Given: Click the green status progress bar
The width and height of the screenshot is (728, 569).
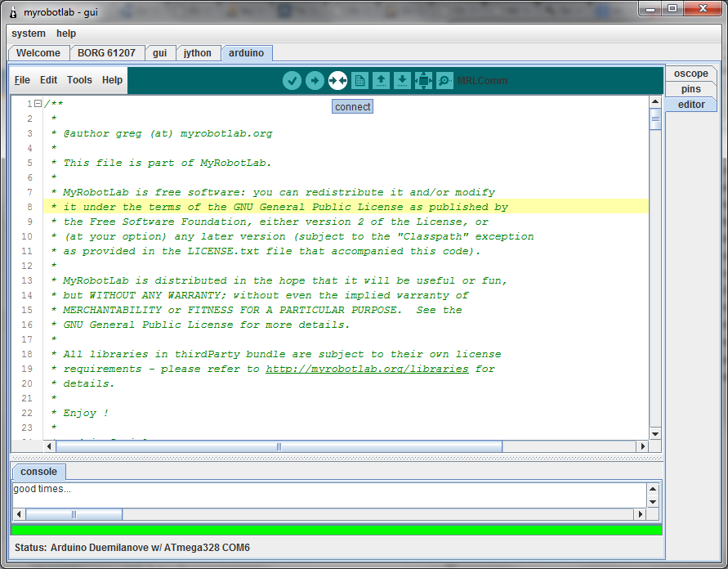Looking at the screenshot, I should pos(337,530).
